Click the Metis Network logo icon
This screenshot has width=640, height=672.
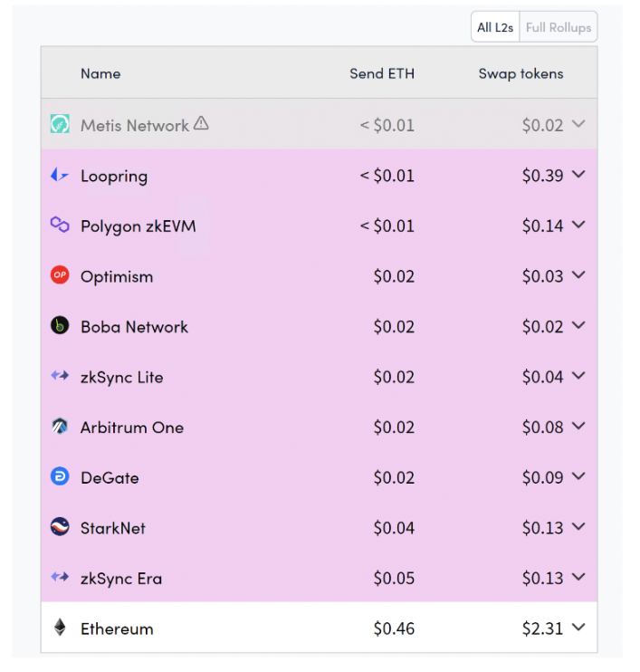click(60, 125)
